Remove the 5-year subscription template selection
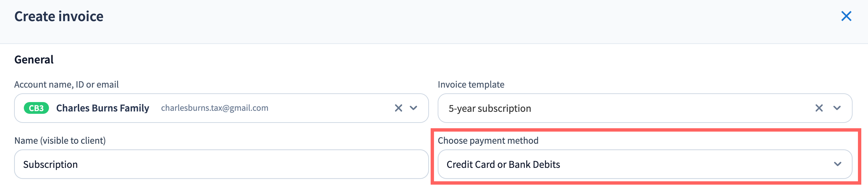 819,108
